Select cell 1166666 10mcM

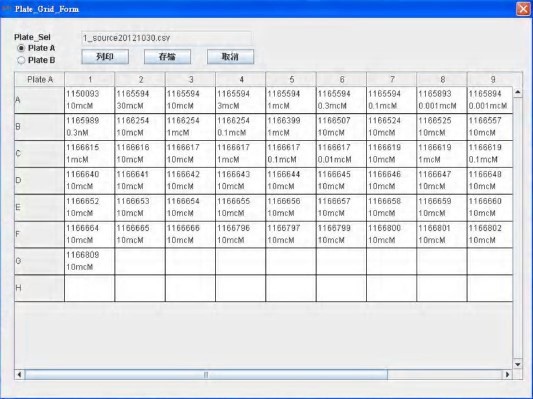(190, 234)
